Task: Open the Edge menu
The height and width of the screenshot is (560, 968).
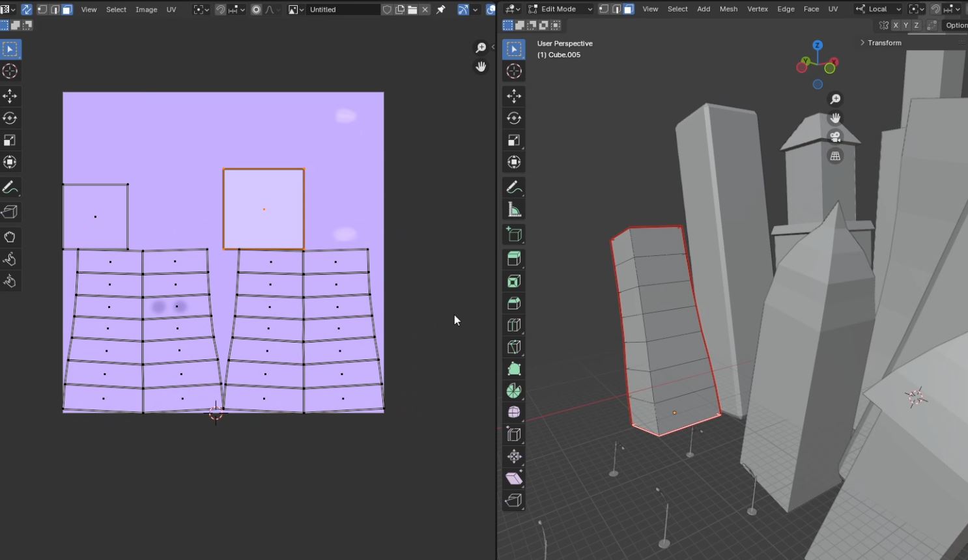Action: 786,9
